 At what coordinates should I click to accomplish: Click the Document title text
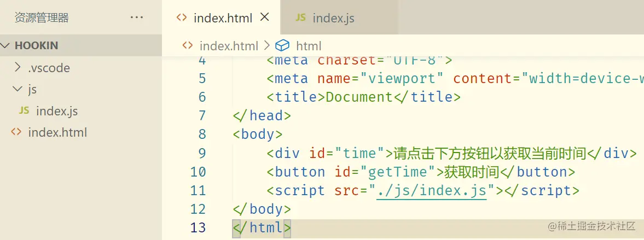point(359,97)
